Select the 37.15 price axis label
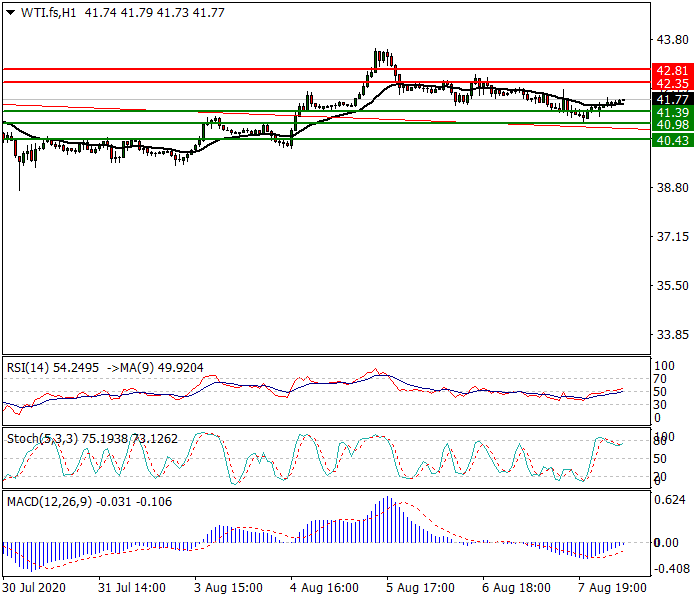 pos(672,237)
